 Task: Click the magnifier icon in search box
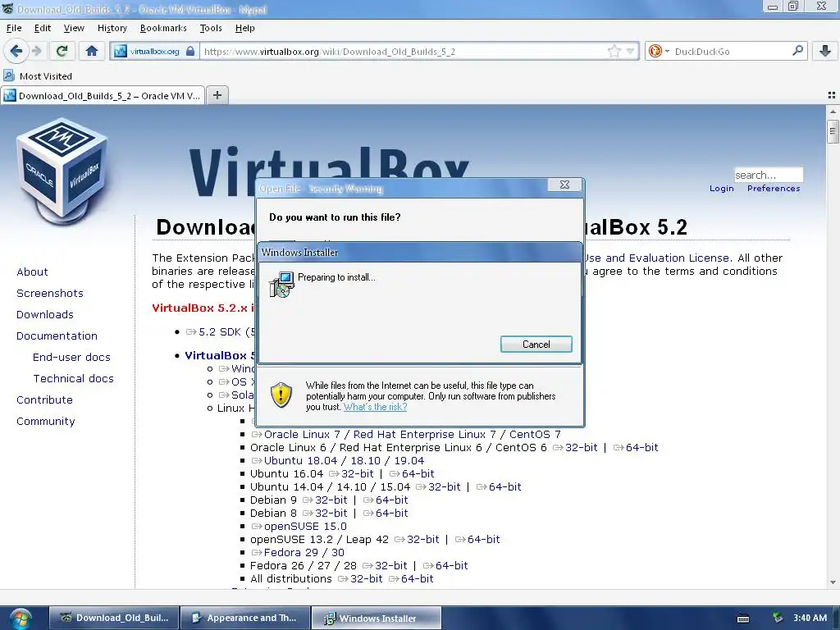[x=797, y=51]
